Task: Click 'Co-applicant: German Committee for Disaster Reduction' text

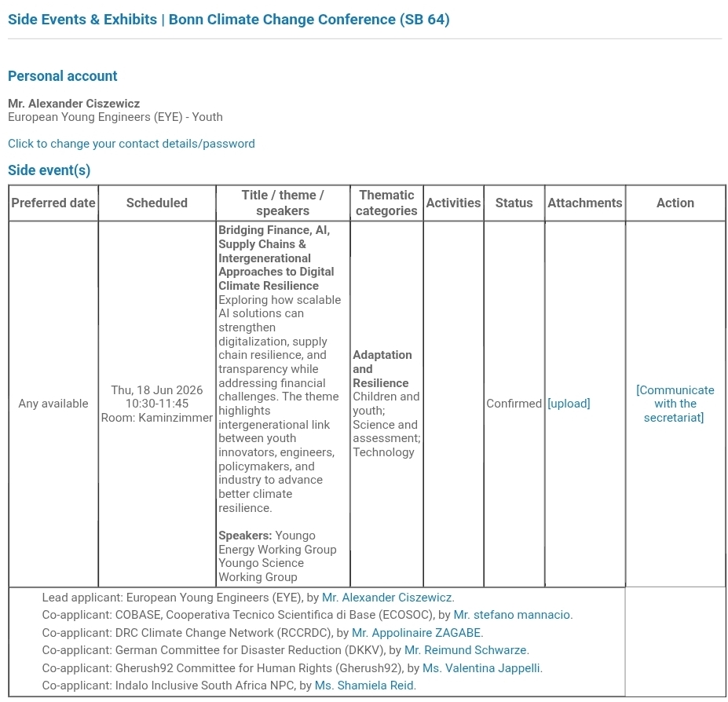Action: [x=192, y=650]
